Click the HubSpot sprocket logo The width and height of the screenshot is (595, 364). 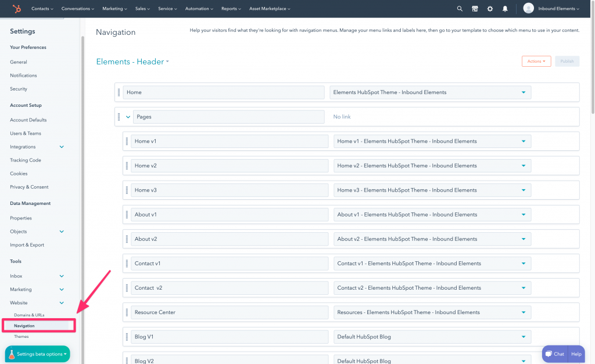pyautogui.click(x=16, y=8)
